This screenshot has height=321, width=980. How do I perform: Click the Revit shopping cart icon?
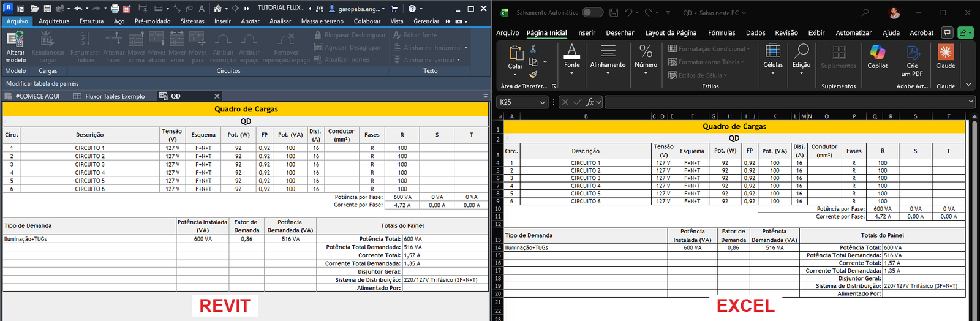394,9
